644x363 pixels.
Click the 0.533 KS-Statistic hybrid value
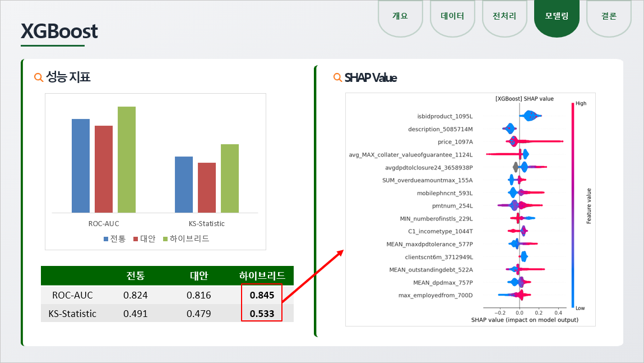(262, 314)
